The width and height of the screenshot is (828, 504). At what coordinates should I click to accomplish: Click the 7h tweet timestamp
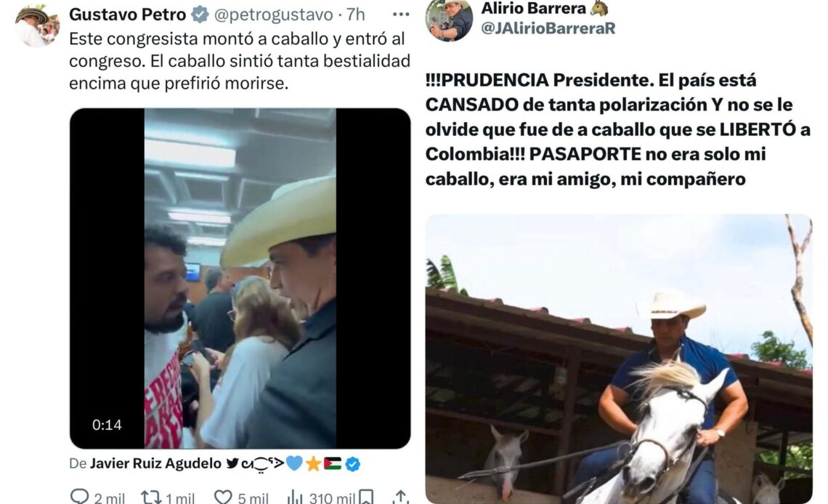[x=355, y=15]
